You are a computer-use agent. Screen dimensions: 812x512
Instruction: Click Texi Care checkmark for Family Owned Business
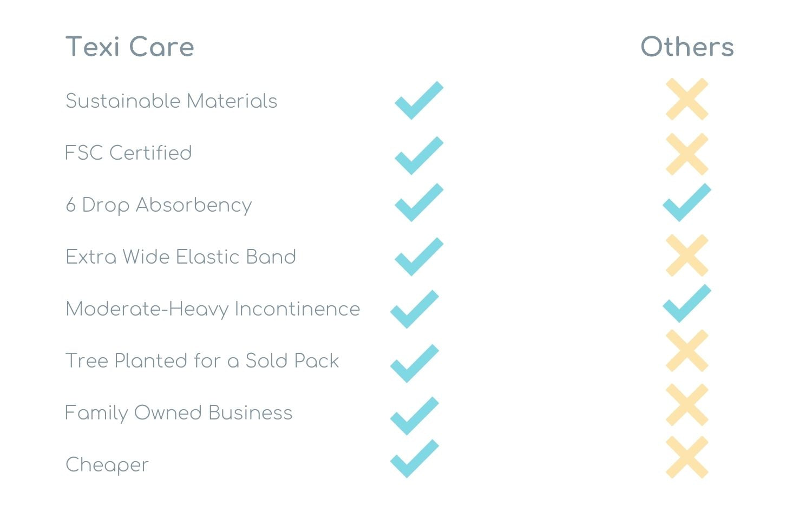pyautogui.click(x=414, y=416)
